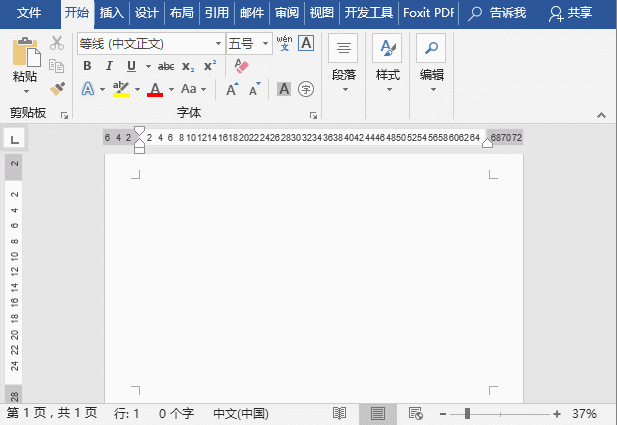Increase font size with grow icon
This screenshot has width=617, height=425.
232,89
